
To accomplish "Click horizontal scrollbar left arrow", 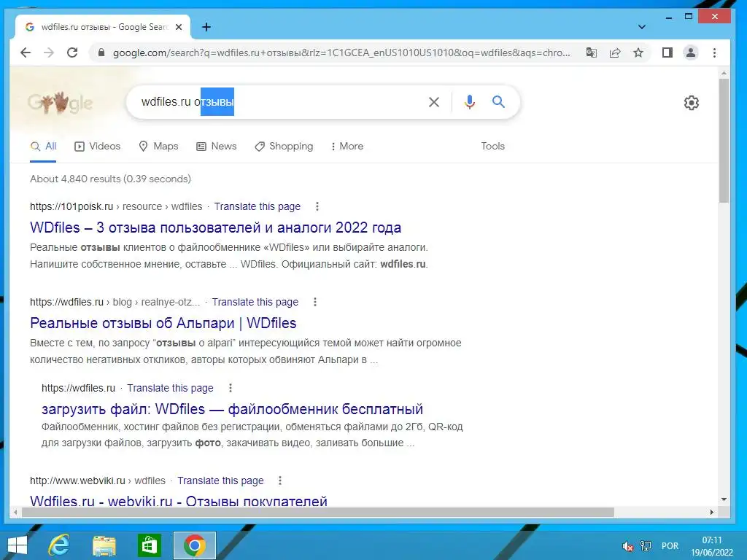I will [16, 513].
